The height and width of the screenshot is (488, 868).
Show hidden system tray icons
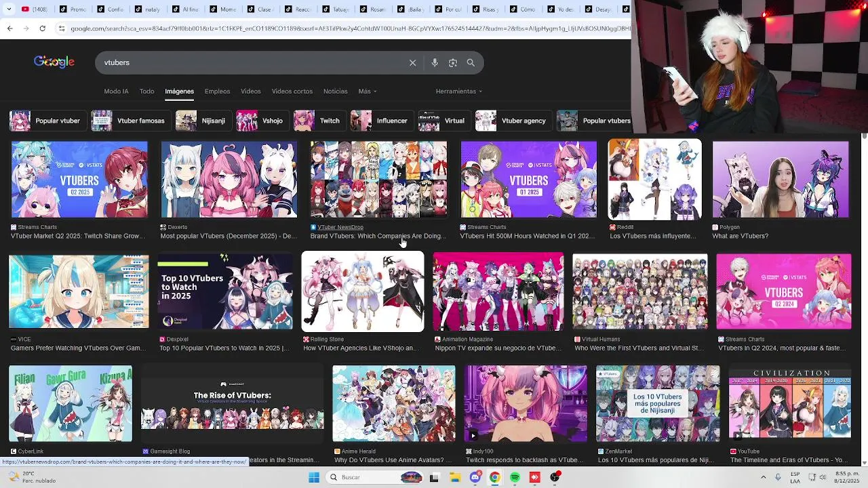pyautogui.click(x=763, y=477)
